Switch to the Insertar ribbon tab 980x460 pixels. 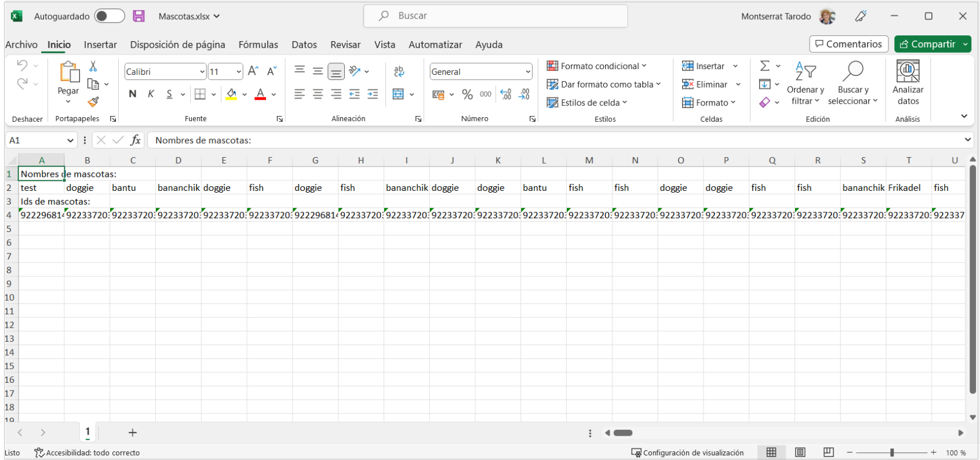(x=100, y=45)
